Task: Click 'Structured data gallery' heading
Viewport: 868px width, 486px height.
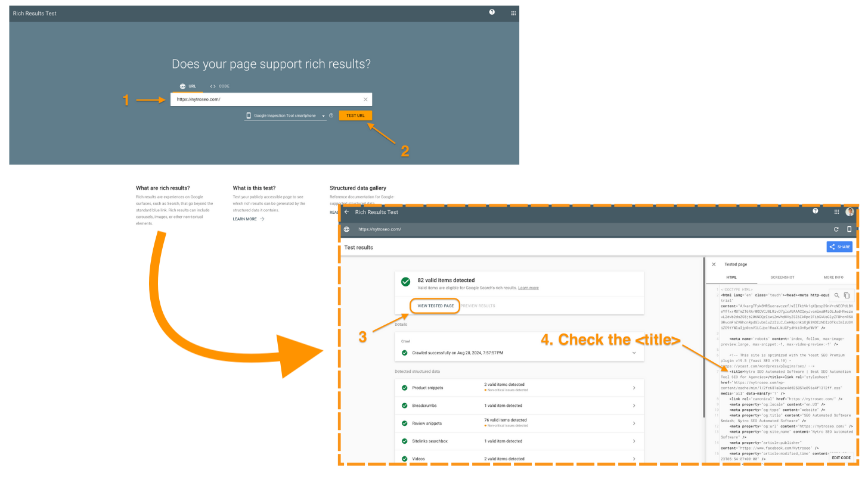Action: pos(358,188)
